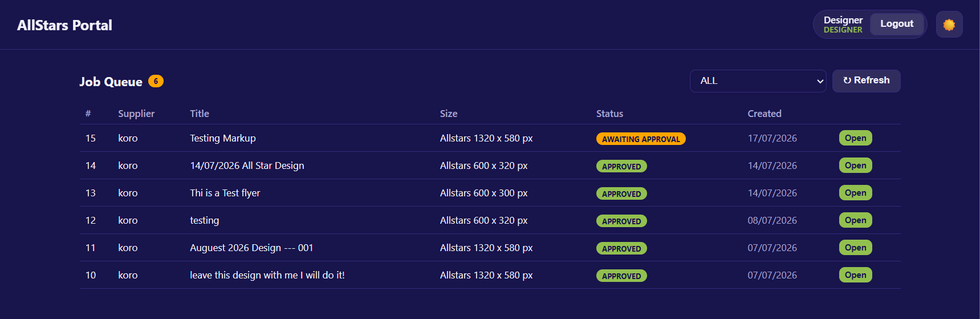This screenshot has width=980, height=319.
Task: Click the AWAITING APPROVAL status badge
Action: 641,139
